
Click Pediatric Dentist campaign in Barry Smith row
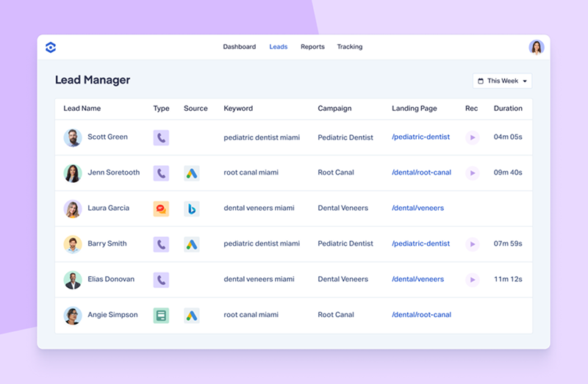(x=345, y=244)
